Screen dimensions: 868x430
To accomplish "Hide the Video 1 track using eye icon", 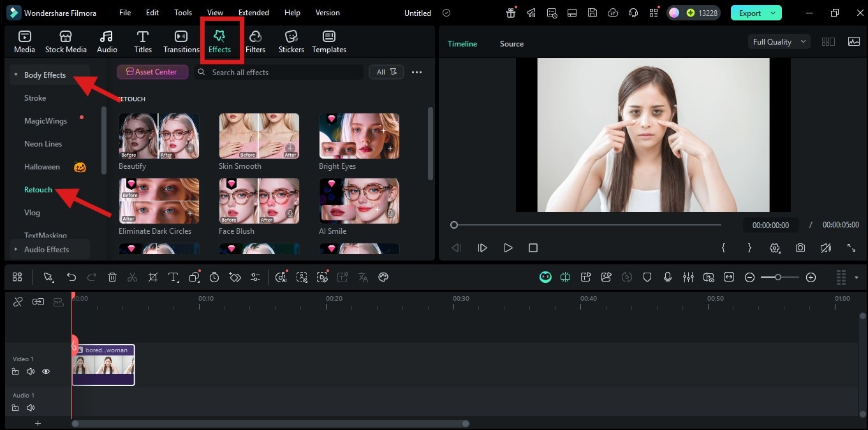I will pos(46,371).
